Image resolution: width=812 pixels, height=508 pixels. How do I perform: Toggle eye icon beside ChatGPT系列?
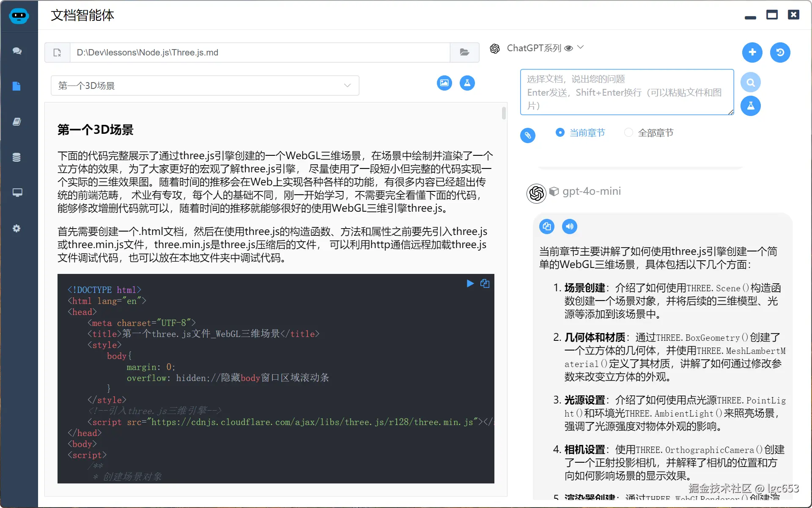point(569,48)
